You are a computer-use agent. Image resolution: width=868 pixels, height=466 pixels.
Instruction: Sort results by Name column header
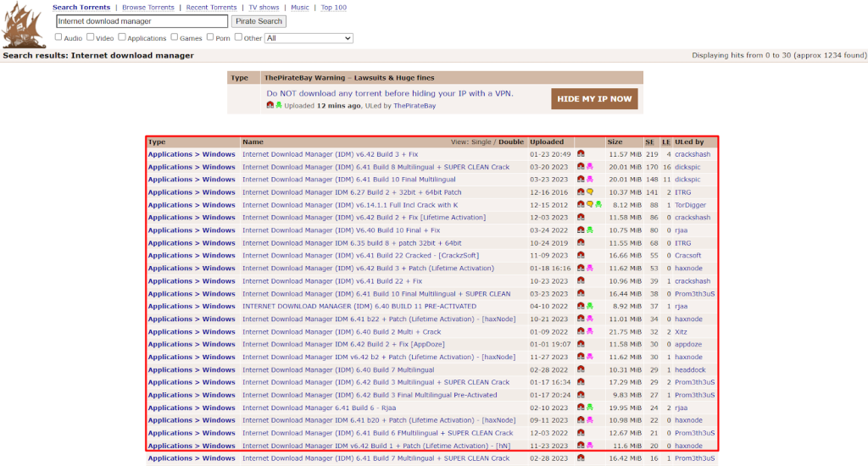[x=253, y=142]
